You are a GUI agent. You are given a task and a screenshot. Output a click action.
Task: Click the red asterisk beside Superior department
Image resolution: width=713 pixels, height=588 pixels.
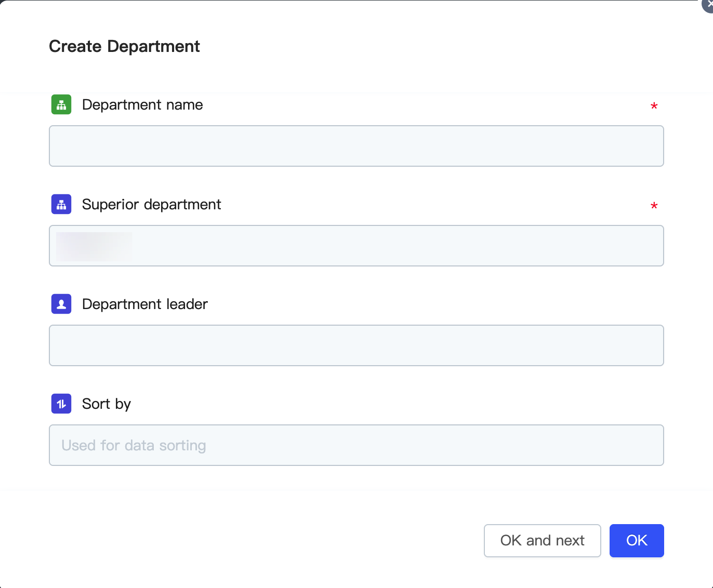click(654, 206)
